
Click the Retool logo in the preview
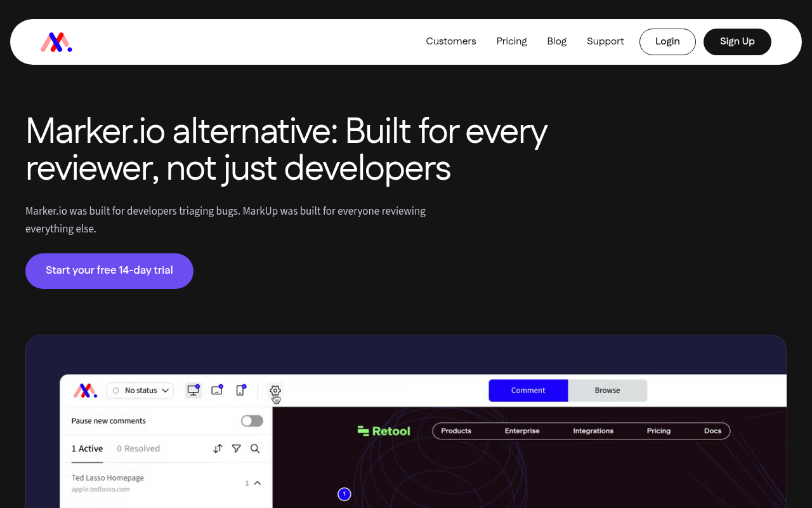tap(384, 431)
